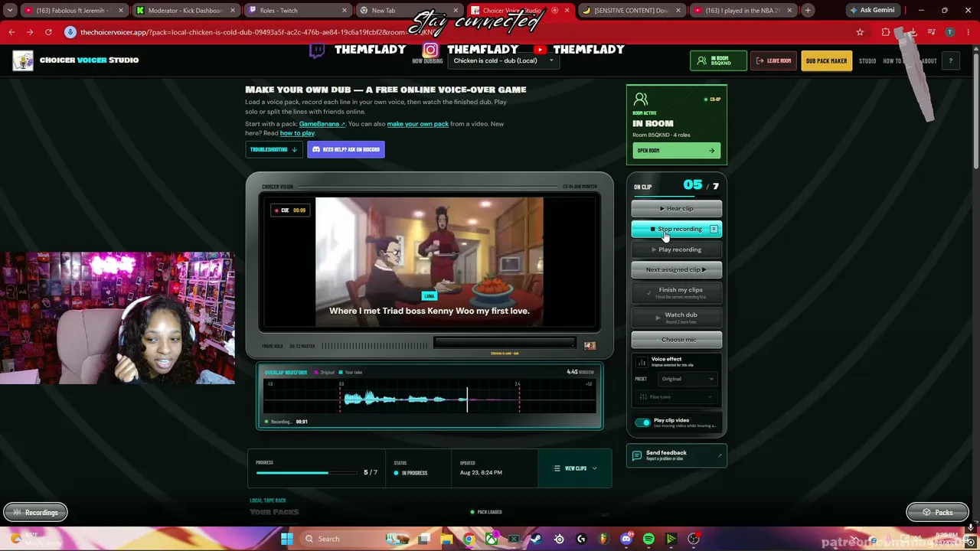Click the Stop recording button

pyautogui.click(x=676, y=229)
